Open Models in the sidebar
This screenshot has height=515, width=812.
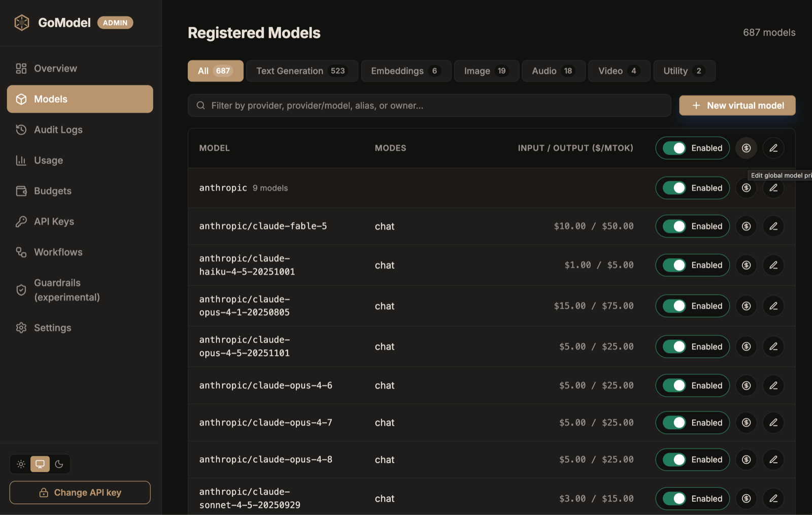pos(80,99)
